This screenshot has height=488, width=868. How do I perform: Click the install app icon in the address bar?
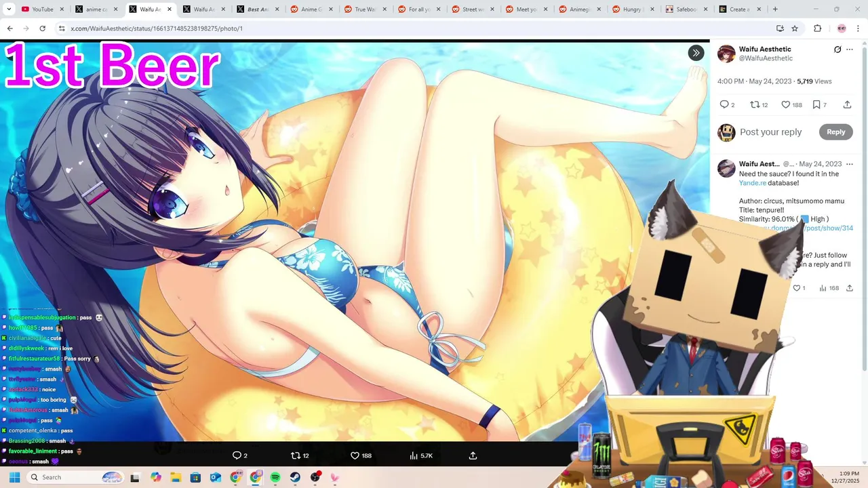(780, 28)
